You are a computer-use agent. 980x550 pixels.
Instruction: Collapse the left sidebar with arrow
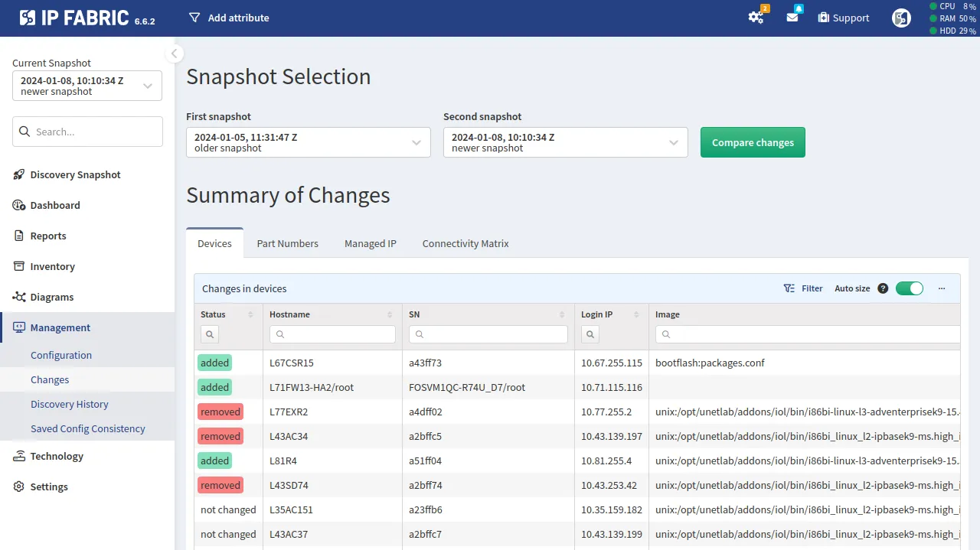(175, 54)
